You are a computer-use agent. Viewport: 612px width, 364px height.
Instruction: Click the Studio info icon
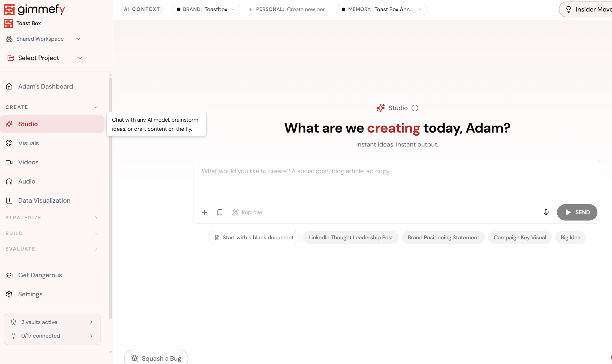tap(415, 108)
